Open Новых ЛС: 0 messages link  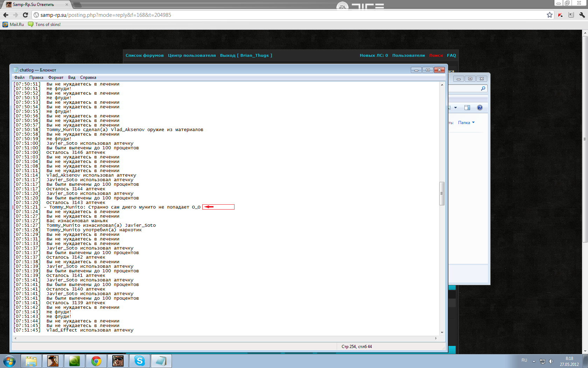(x=374, y=55)
